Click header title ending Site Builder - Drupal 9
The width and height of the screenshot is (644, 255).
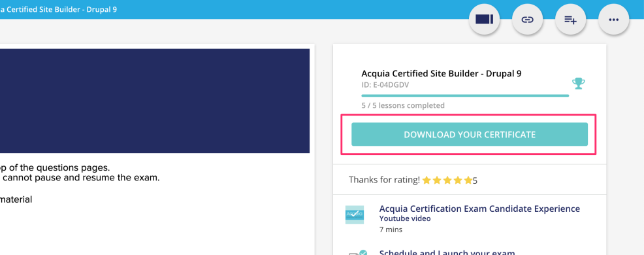pyautogui.click(x=58, y=9)
